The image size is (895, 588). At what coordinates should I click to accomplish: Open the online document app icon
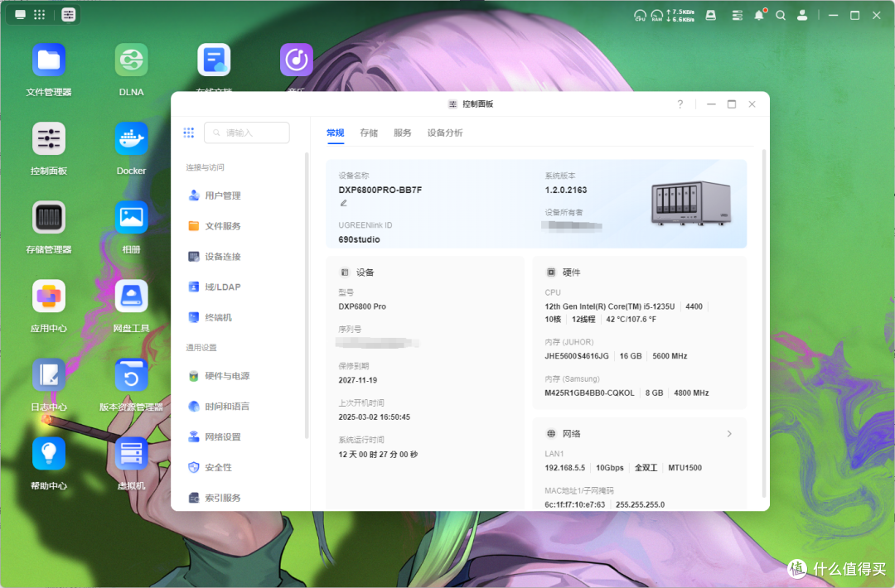pos(214,60)
